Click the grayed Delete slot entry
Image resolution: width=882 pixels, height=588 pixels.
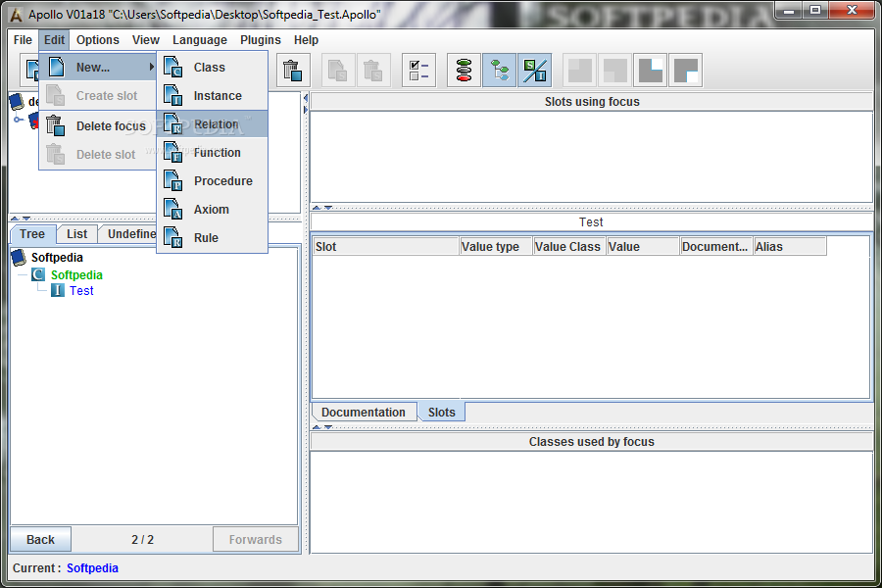(x=98, y=154)
